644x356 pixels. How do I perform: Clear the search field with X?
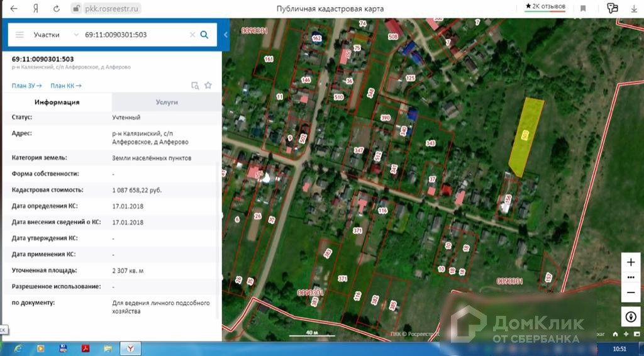click(x=192, y=35)
